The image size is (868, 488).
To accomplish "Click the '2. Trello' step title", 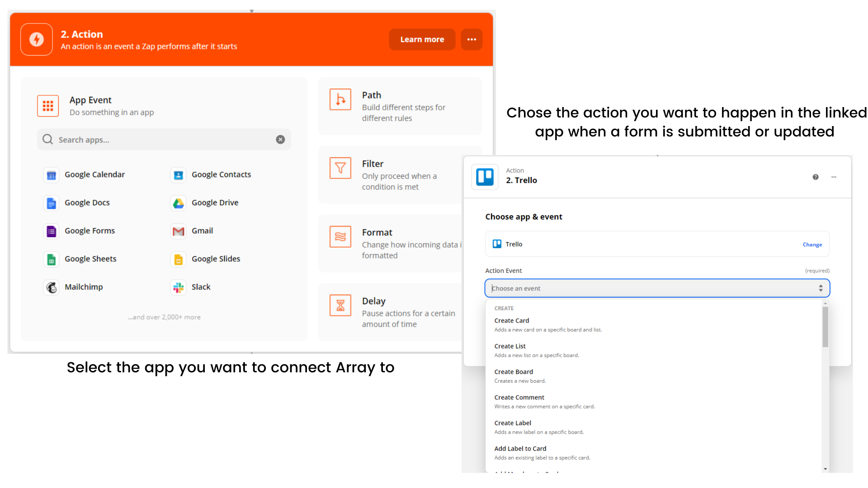I will point(521,180).
